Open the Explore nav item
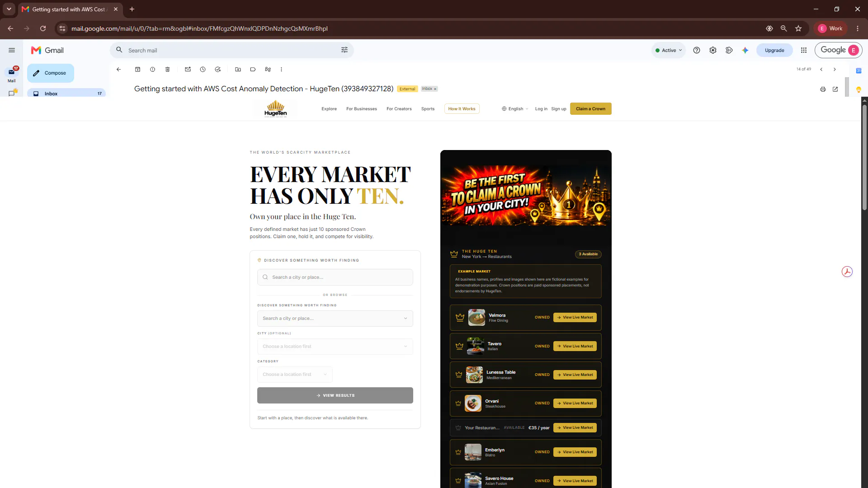This screenshot has width=868, height=488. [x=329, y=109]
